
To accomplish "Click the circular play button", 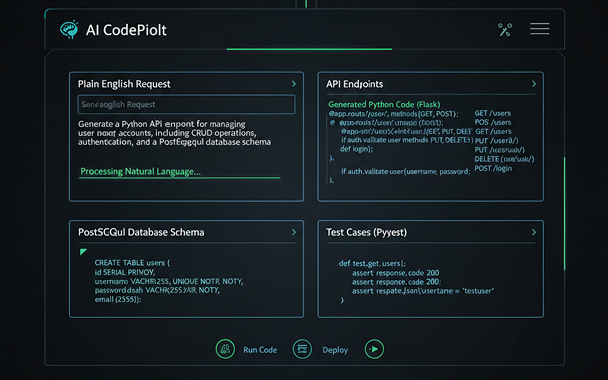I will [374, 349].
